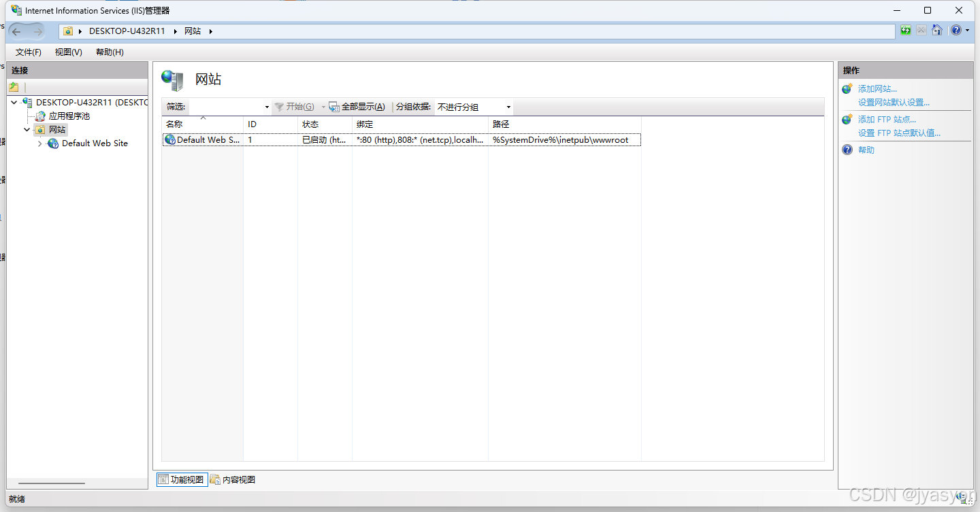980x512 pixels.
Task: Click 帮助 link in Actions pane
Action: click(866, 150)
